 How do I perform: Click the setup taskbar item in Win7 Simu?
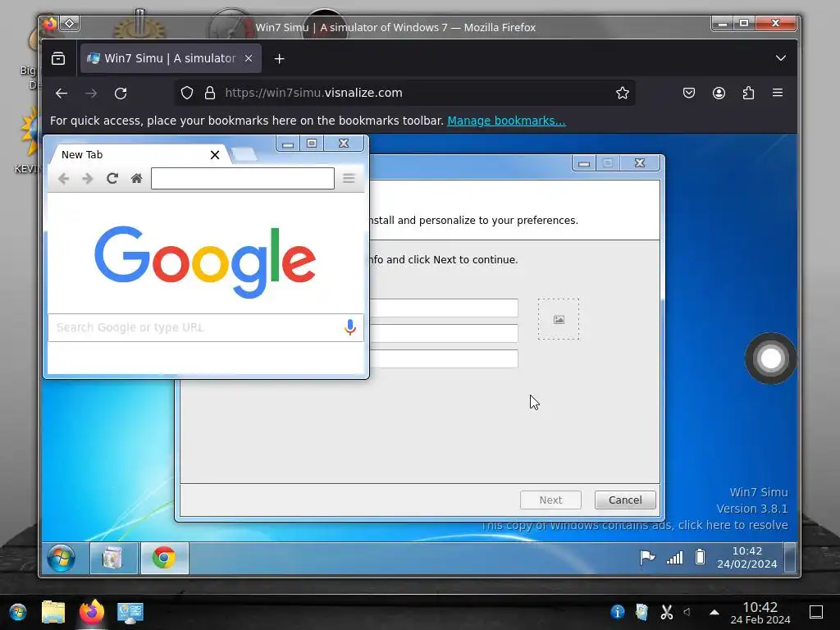[x=113, y=558]
